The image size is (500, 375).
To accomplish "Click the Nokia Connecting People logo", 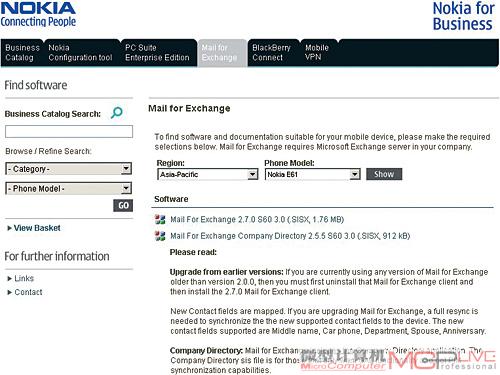I will point(38,15).
